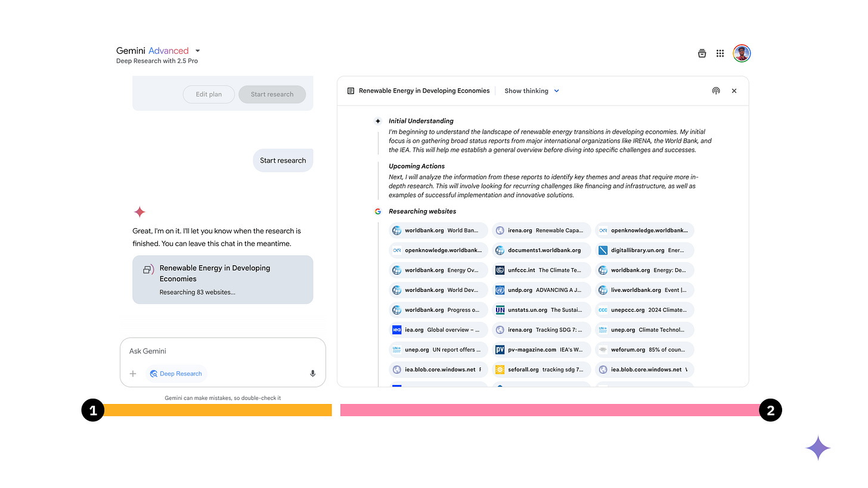Click Gemini can make mistakes disclaimer
This screenshot has width=868, height=488.
coord(223,397)
